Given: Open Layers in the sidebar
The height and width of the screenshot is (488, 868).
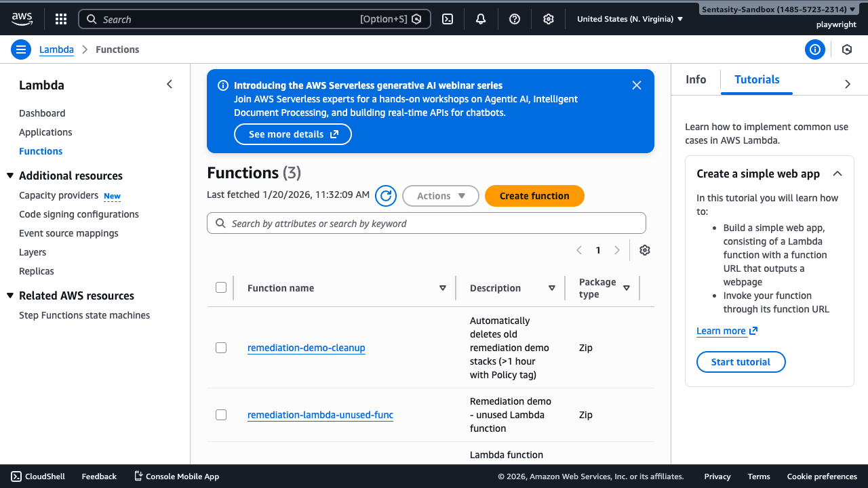Looking at the screenshot, I should tap(33, 252).
